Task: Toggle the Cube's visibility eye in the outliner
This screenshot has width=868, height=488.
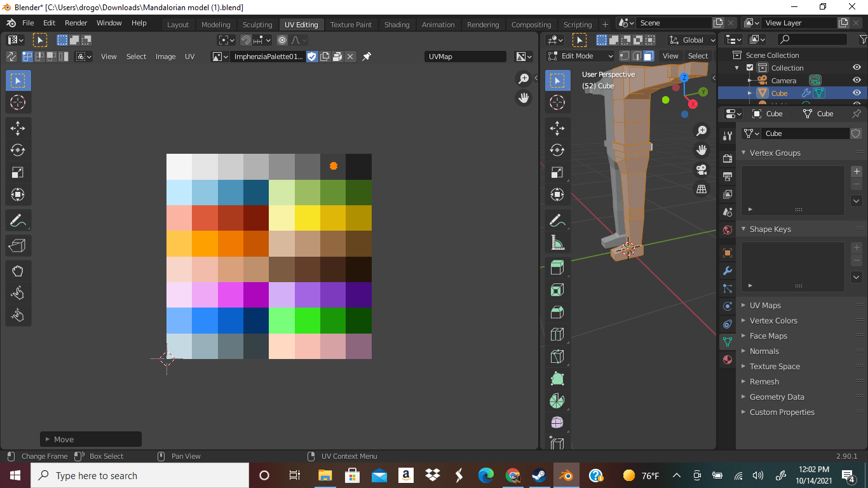Action: pos(856,92)
